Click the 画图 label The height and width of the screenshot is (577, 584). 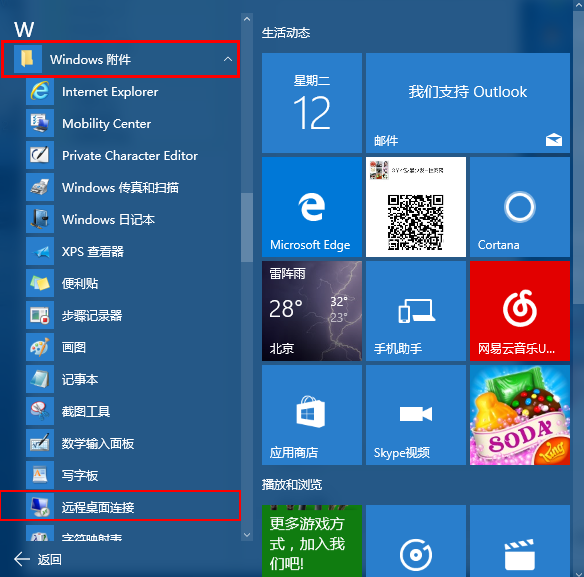pyautogui.click(x=74, y=348)
